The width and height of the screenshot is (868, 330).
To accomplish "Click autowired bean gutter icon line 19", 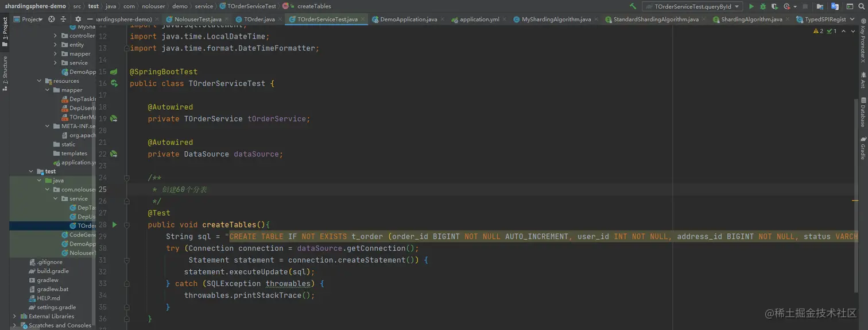I will (114, 118).
